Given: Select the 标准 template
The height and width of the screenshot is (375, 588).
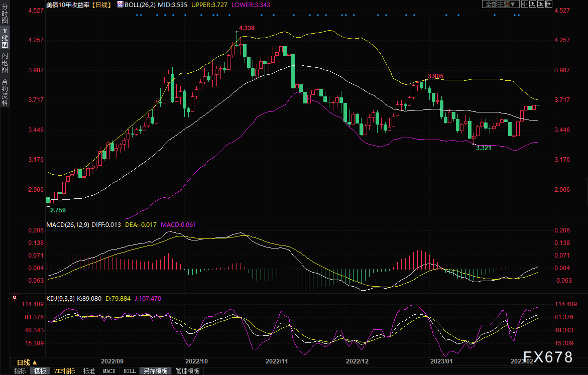Looking at the screenshot, I should pyautogui.click(x=89, y=371).
